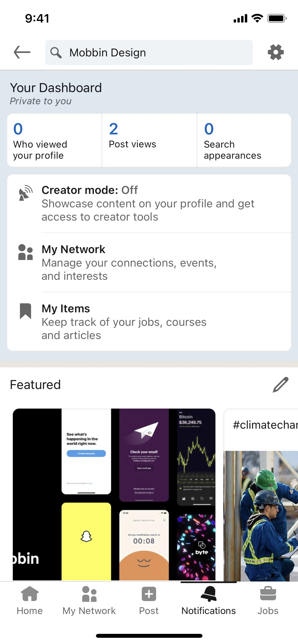
Task: Open the Notifications tab
Action: click(x=208, y=600)
